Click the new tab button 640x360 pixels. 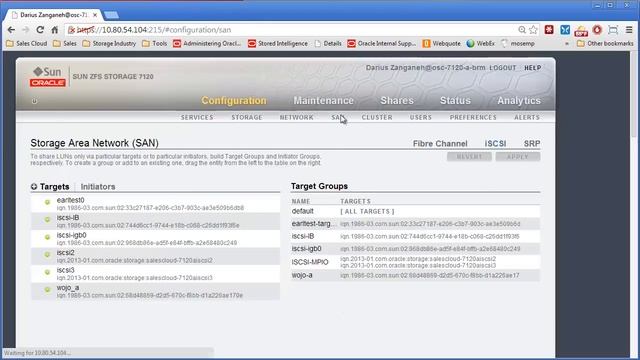point(111,15)
